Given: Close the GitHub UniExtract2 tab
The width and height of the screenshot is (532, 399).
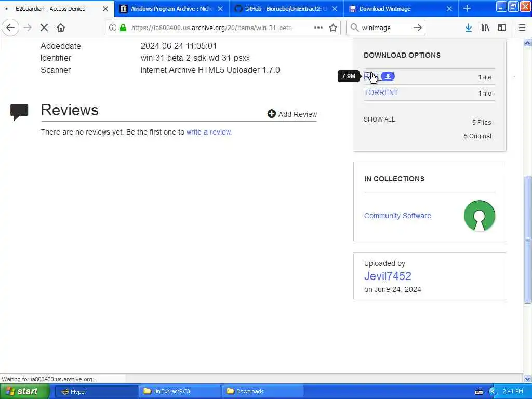Looking at the screenshot, I should [335, 9].
